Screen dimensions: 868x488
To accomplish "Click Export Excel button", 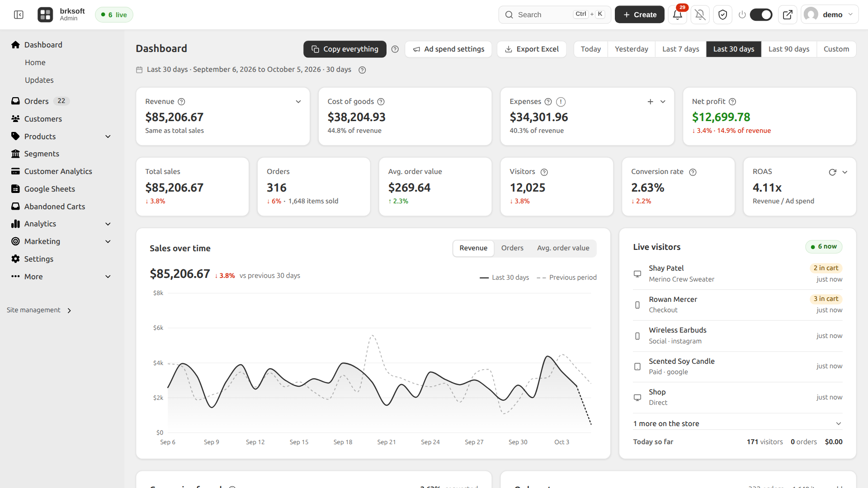I will (532, 49).
